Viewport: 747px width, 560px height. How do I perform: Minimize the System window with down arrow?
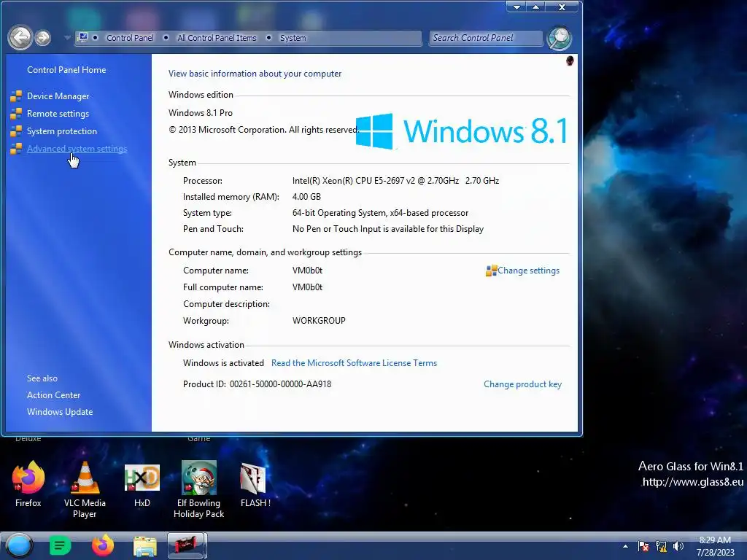tap(516, 7)
